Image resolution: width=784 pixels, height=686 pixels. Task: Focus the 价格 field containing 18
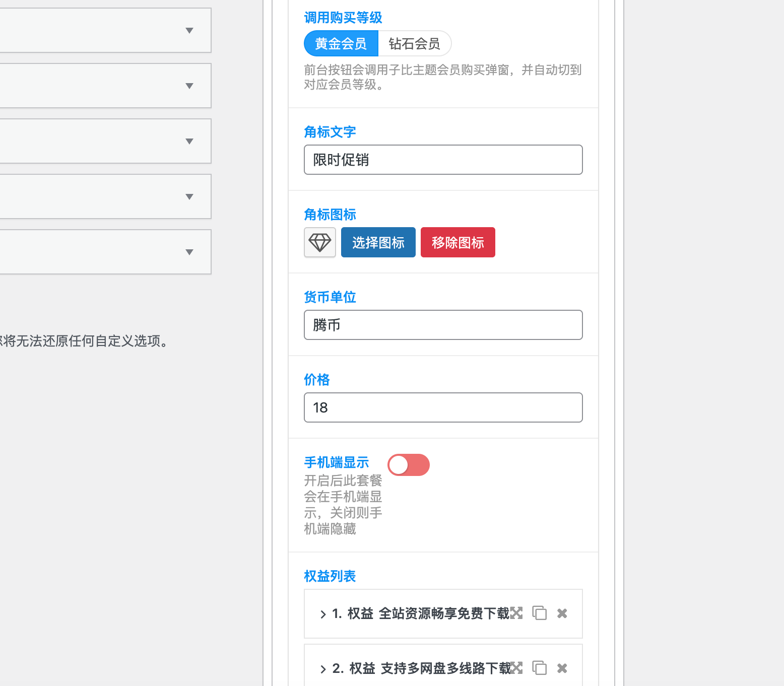443,407
